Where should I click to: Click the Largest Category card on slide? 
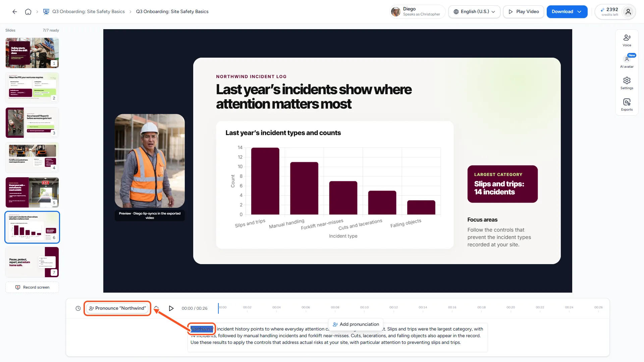(x=502, y=184)
